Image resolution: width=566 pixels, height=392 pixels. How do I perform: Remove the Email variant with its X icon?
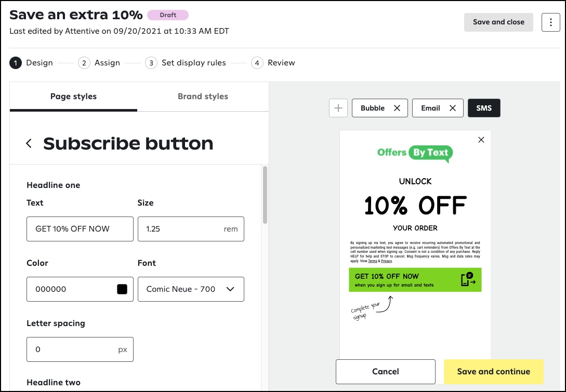pyautogui.click(x=452, y=108)
